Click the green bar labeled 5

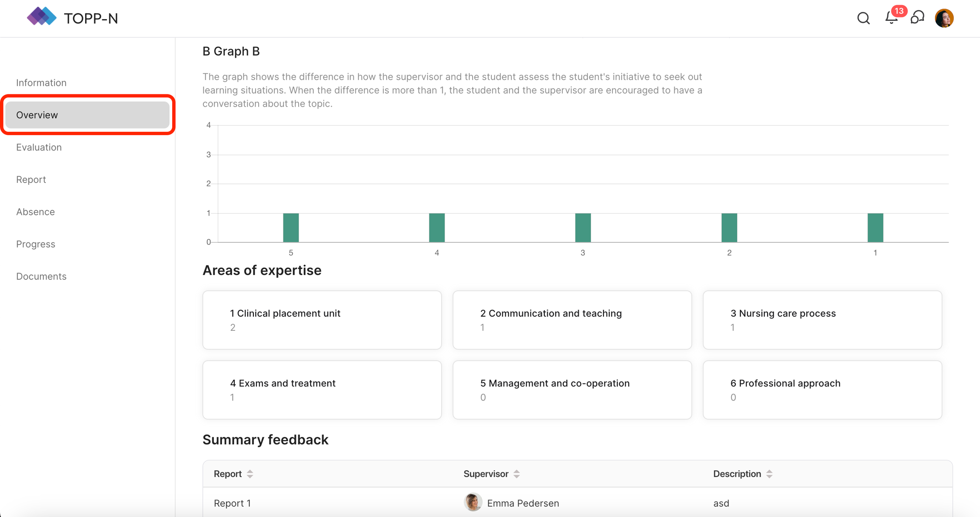pos(291,227)
